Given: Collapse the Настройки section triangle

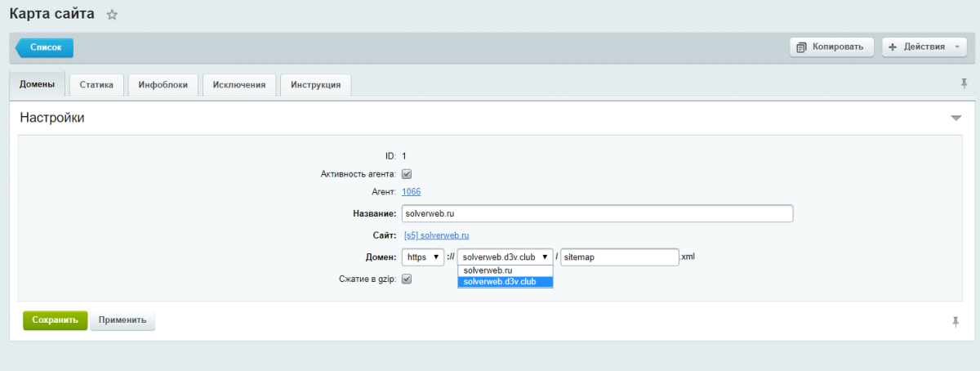Looking at the screenshot, I should pyautogui.click(x=956, y=118).
